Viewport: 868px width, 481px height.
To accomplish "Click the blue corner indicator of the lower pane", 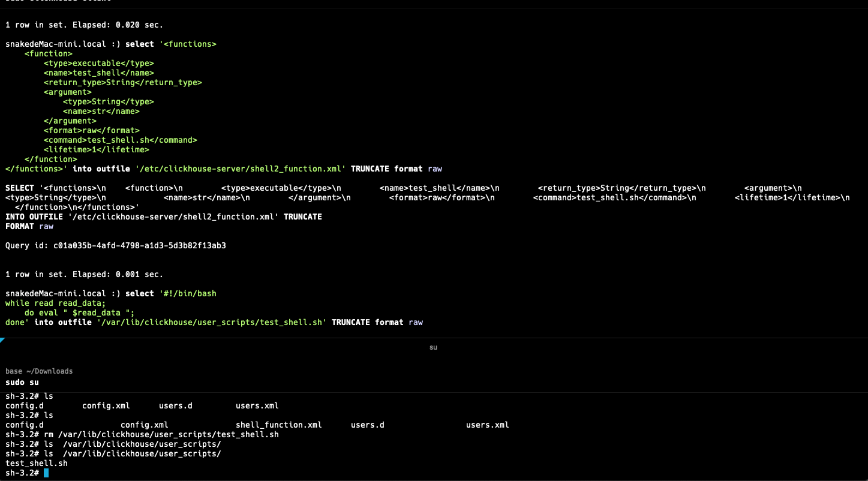I will (x=2, y=340).
